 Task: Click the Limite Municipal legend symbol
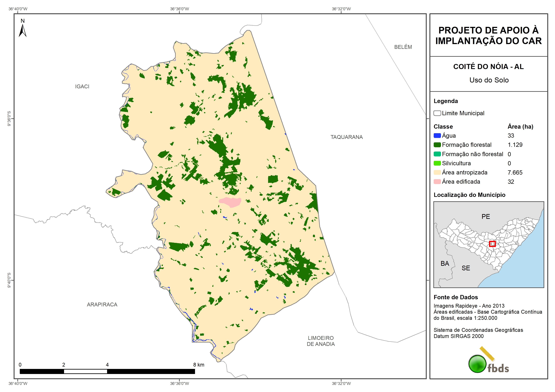(x=437, y=113)
